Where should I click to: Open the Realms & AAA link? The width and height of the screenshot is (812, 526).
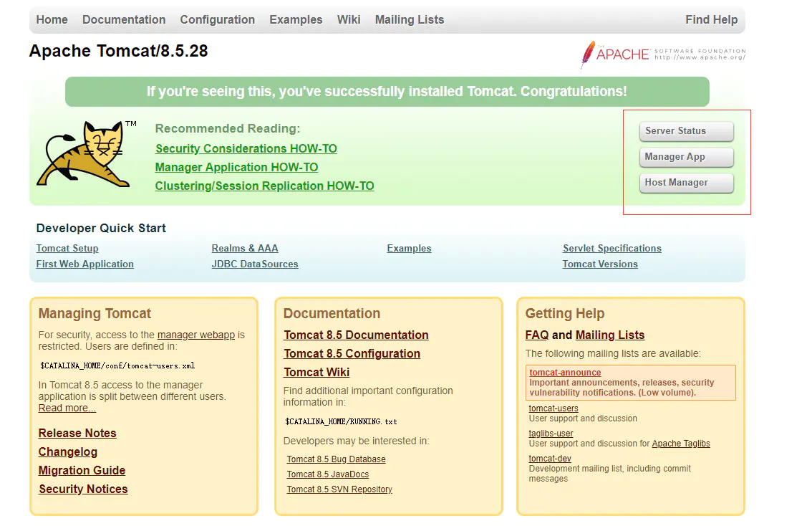[245, 248]
